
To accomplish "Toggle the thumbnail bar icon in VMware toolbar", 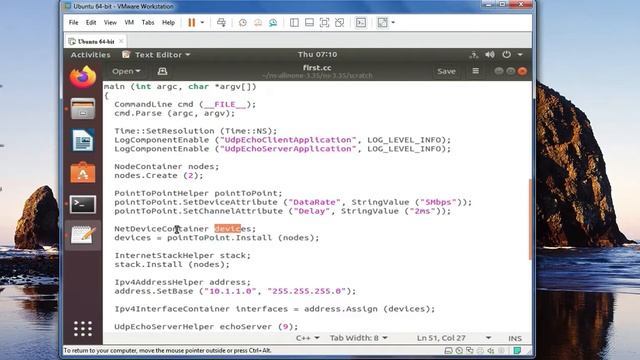I will (309, 22).
